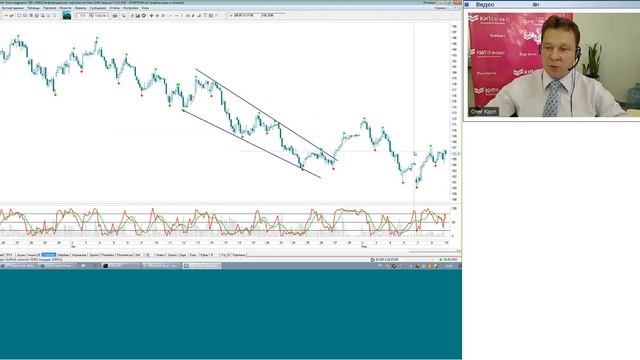Click the active taskbar window button

(202, 266)
